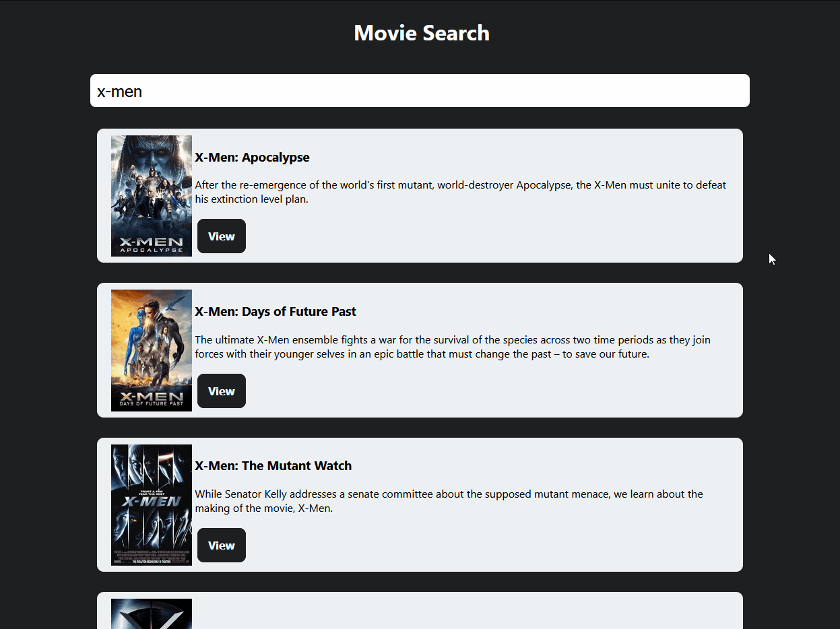View the X-Men: The Mutant Watch movie
Image resolution: width=840 pixels, height=629 pixels.
point(222,545)
